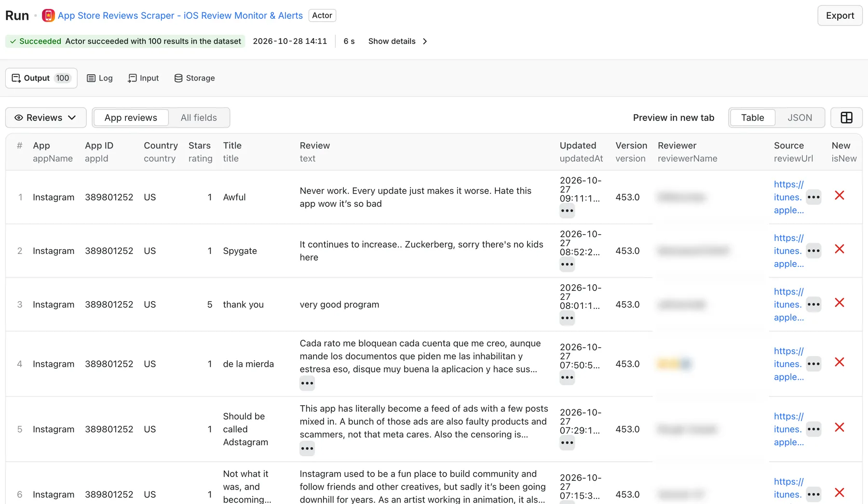
Task: Expand full review text of Adstagram review
Action: click(307, 449)
